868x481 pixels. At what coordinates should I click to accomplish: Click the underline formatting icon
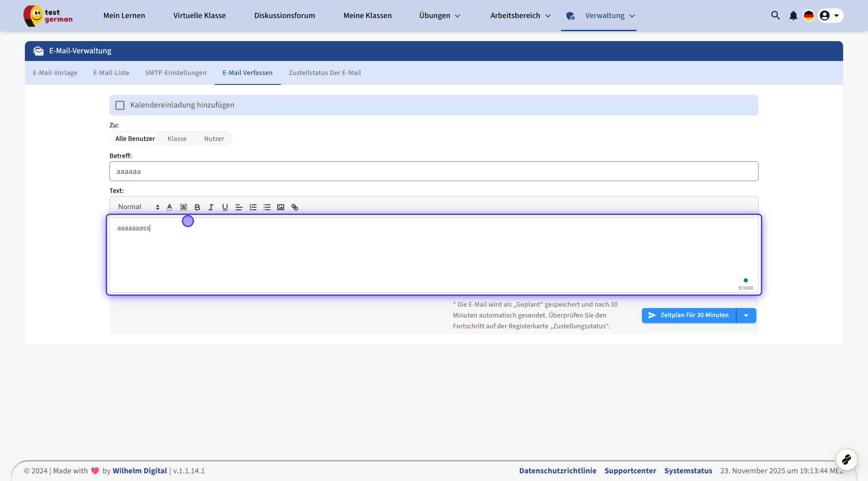point(225,207)
